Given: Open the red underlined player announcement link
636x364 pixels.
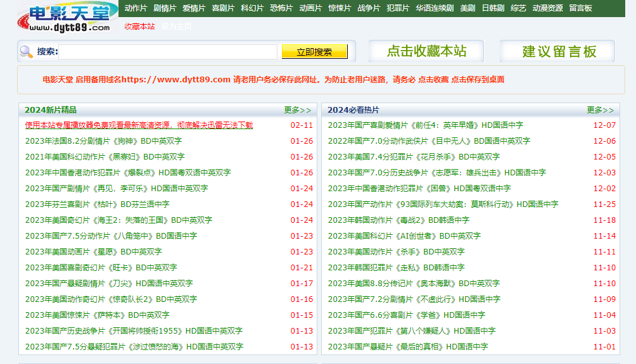Looking at the screenshot, I should pos(139,125).
